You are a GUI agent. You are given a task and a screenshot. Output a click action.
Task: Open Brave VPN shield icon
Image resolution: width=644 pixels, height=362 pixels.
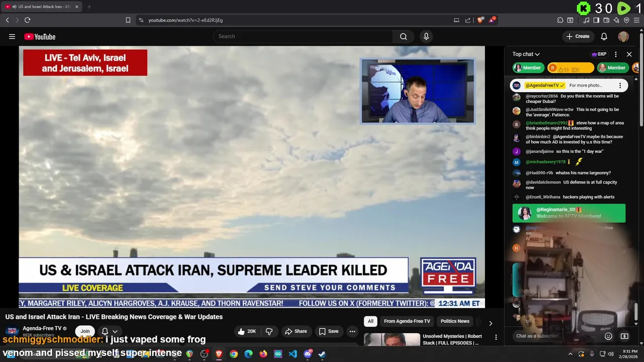[x=626, y=20]
